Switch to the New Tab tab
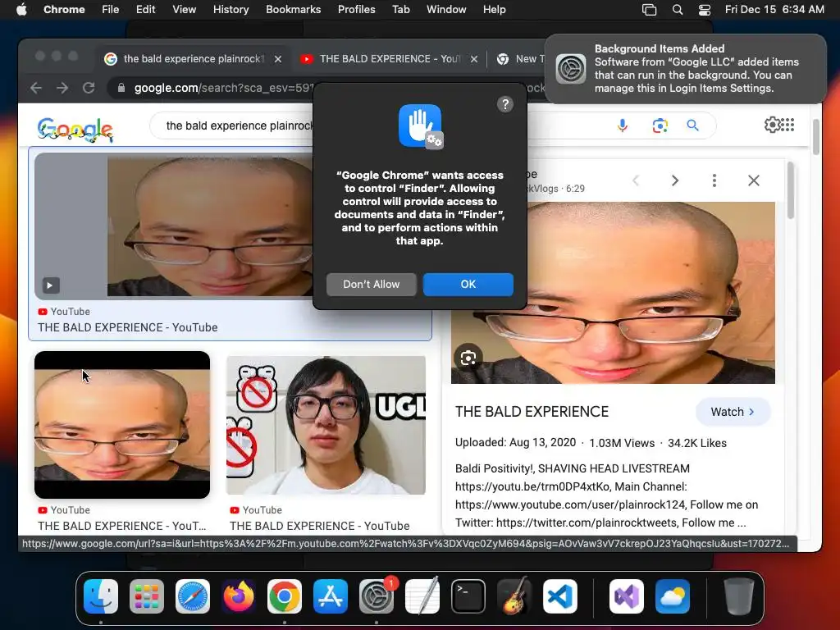 (x=519, y=59)
